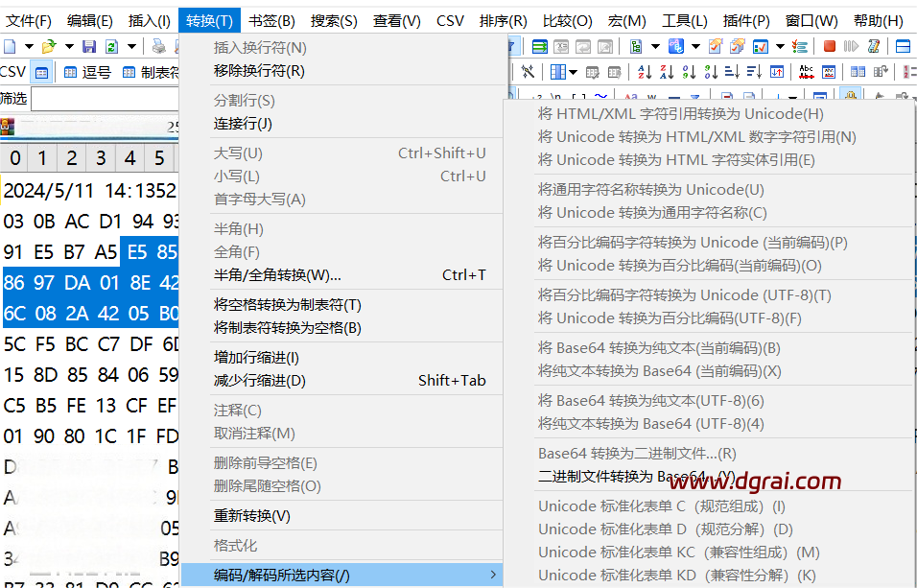This screenshot has height=588, width=917.
Task: Click the red Stop macro recording icon
Action: pyautogui.click(x=829, y=46)
